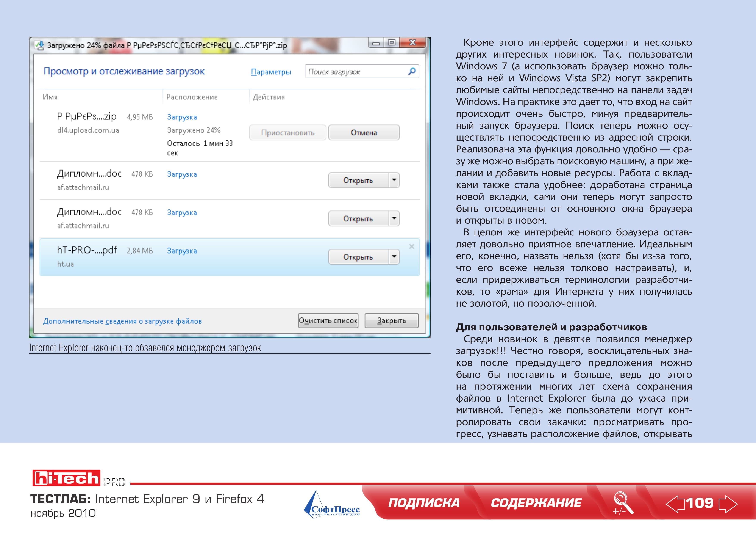Click the Действия column header
Screen dimensions: 756x535
269,97
